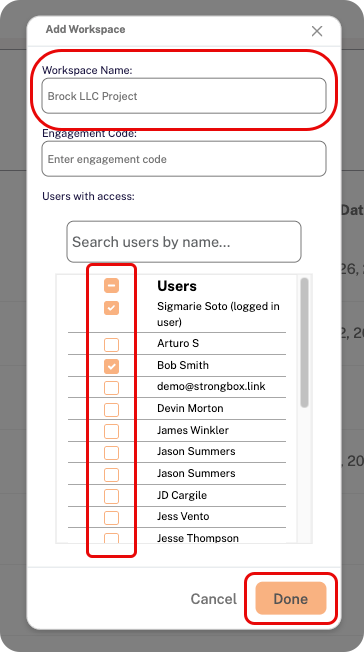The width and height of the screenshot is (364, 652).
Task: Check the Jess Vento checkbox
Action: click(111, 518)
